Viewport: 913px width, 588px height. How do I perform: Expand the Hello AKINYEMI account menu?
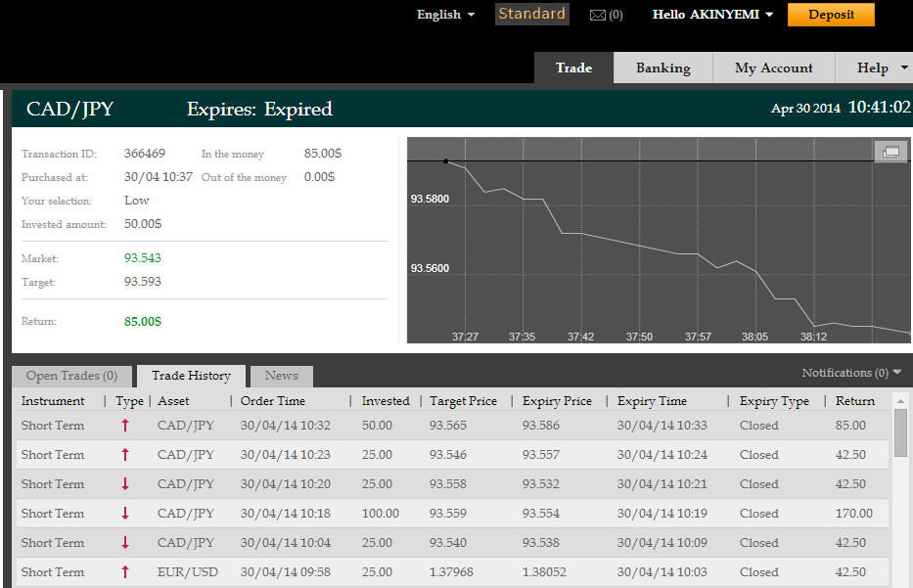pos(712,15)
